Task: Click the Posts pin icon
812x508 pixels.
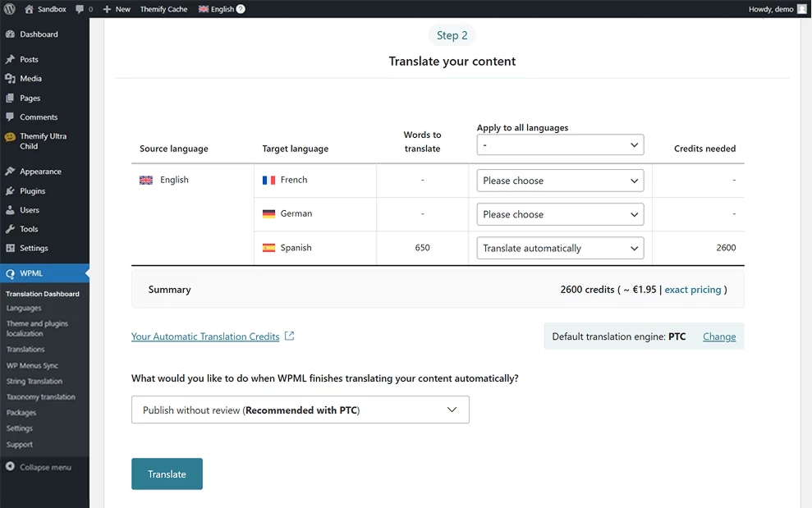Action: click(10, 60)
